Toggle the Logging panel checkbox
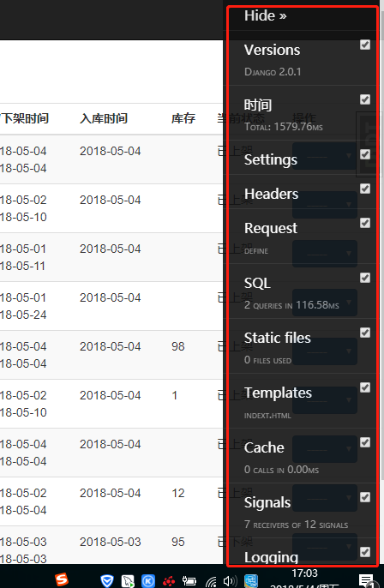Viewport: 384px width, 588px height. (365, 552)
